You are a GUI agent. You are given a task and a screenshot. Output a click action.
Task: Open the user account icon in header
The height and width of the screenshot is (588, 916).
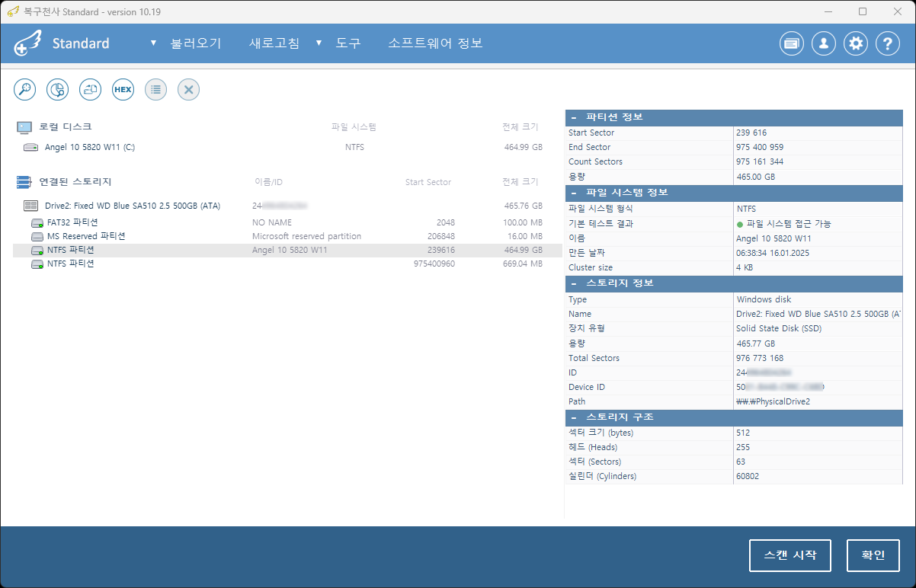(x=824, y=43)
